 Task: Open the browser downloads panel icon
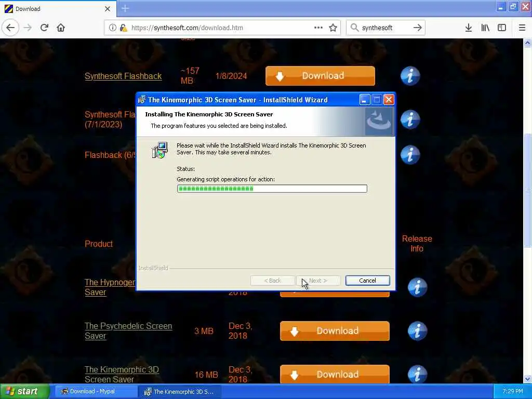[x=469, y=28]
